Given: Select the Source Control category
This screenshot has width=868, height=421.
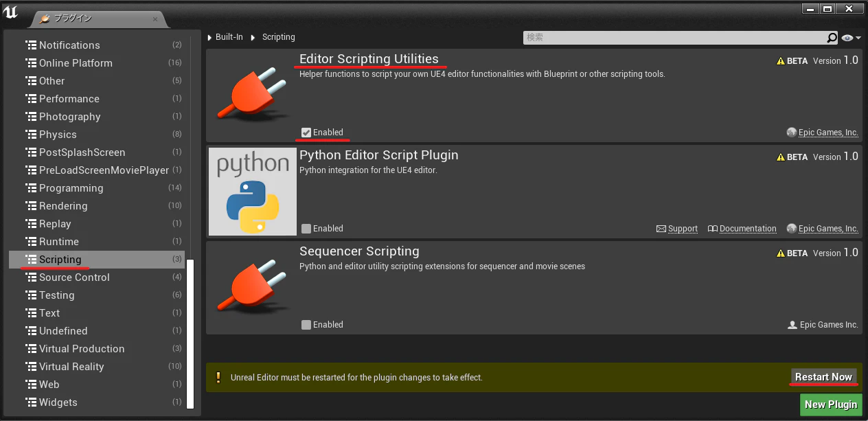Looking at the screenshot, I should pos(97,277).
